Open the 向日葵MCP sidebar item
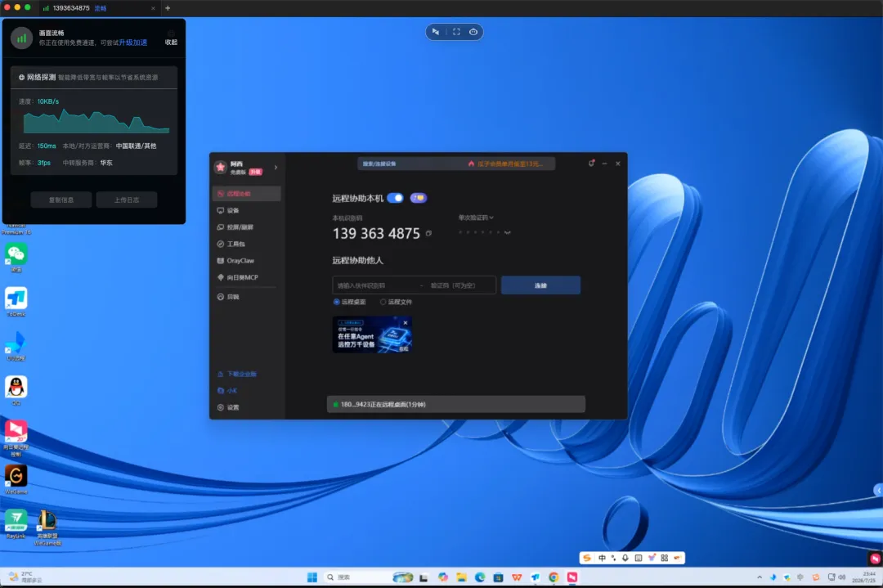This screenshot has width=883, height=588. [247, 278]
